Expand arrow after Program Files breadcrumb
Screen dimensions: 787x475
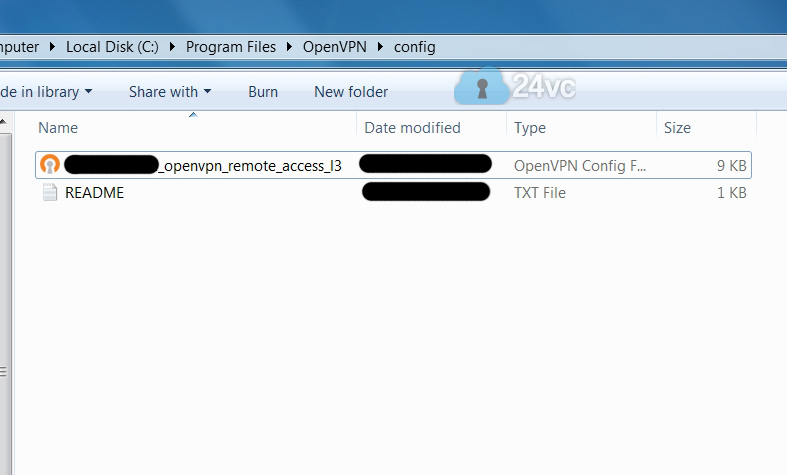coord(290,47)
